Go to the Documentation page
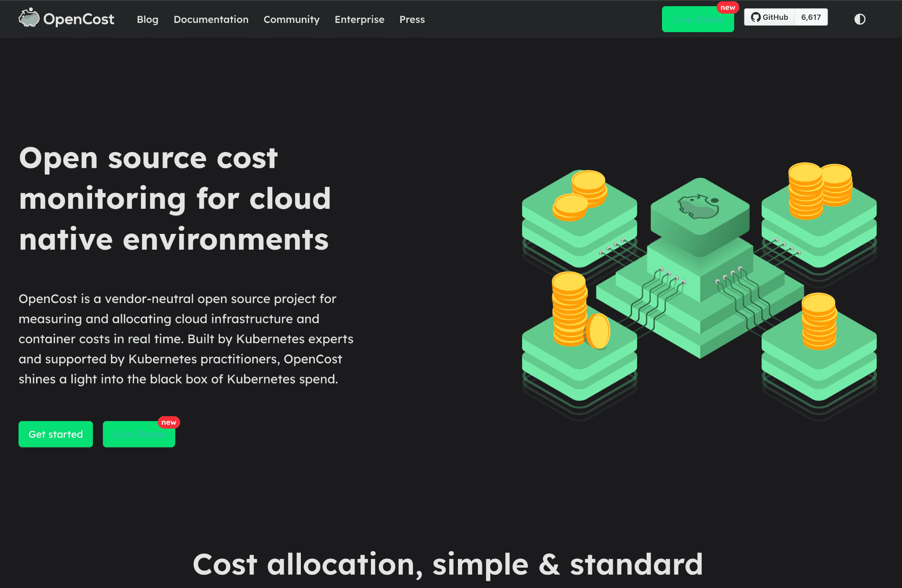This screenshot has width=902, height=588. [x=211, y=19]
